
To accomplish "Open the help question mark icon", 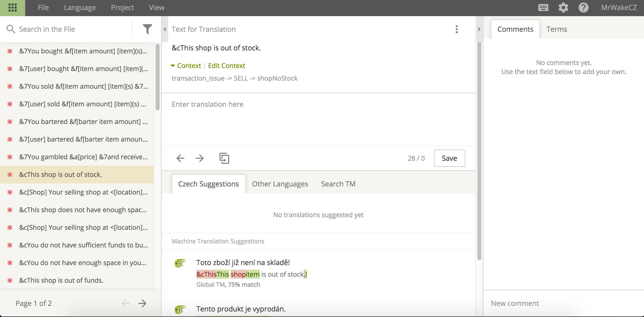I will [x=583, y=8].
